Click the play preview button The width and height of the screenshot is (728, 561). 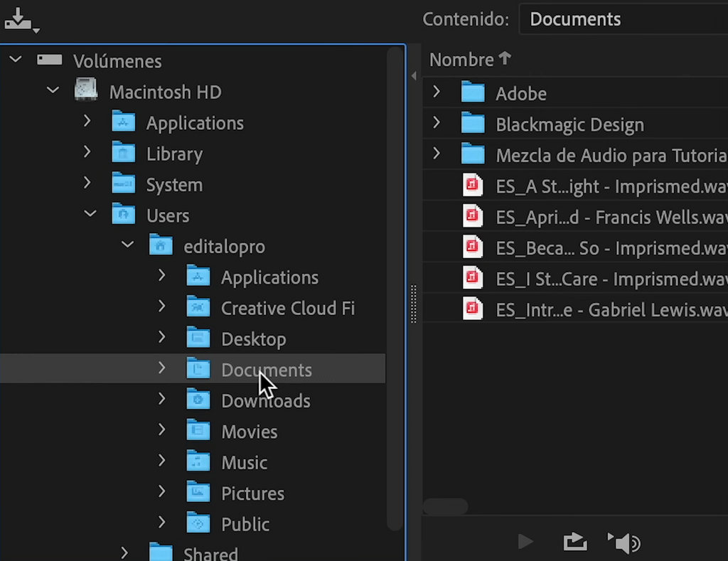click(525, 542)
